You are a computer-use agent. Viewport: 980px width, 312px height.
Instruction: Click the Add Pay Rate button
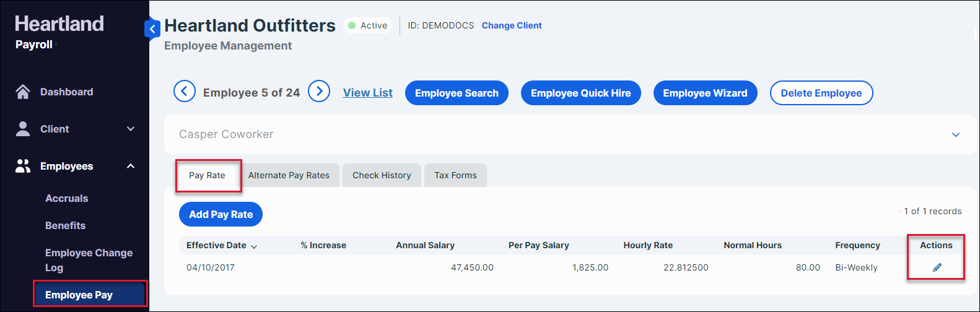221,214
